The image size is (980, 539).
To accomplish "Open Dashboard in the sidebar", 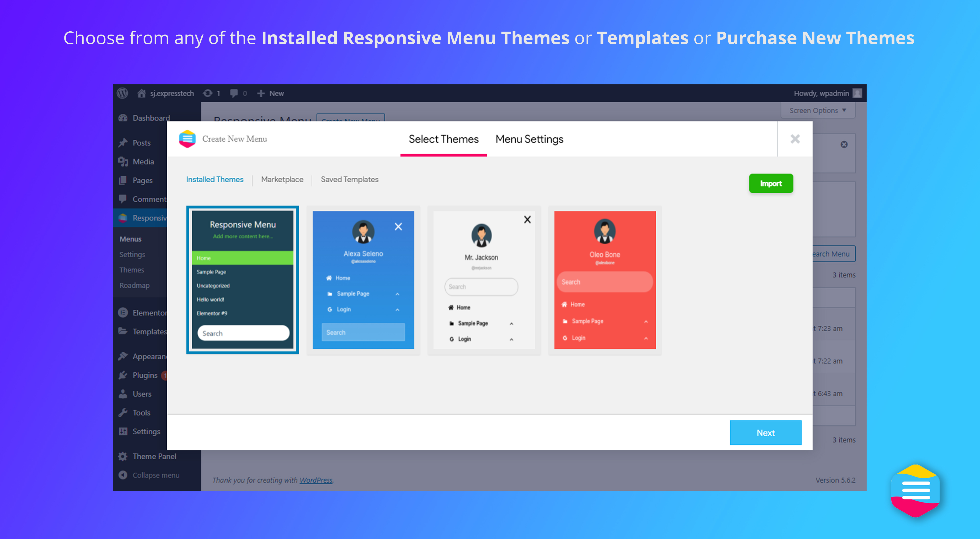I will (x=151, y=118).
